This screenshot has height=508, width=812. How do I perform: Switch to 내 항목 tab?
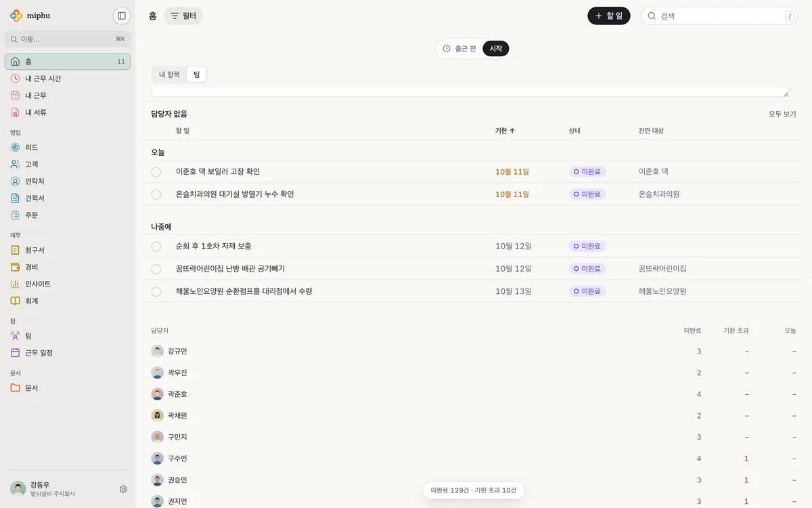pyautogui.click(x=169, y=75)
